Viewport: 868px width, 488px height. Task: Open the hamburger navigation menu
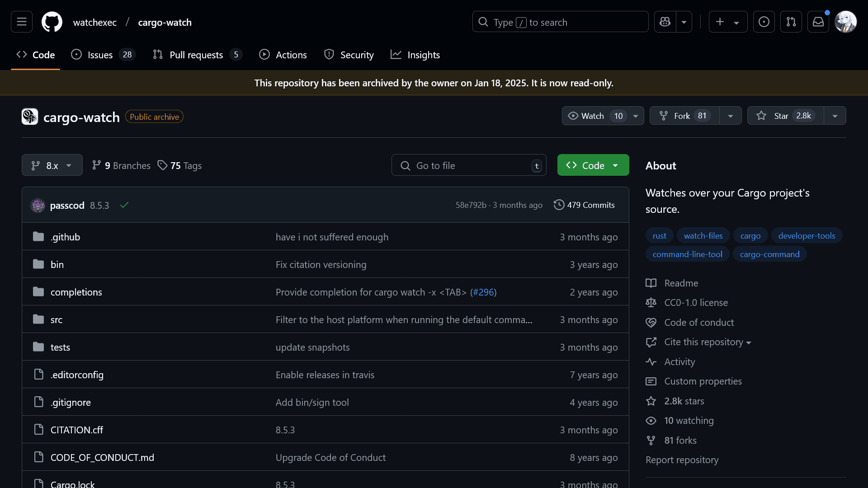(22, 22)
